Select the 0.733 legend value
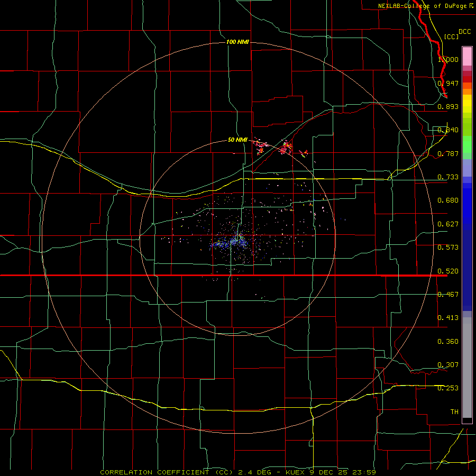This screenshot has height=476, width=476. tap(448, 177)
